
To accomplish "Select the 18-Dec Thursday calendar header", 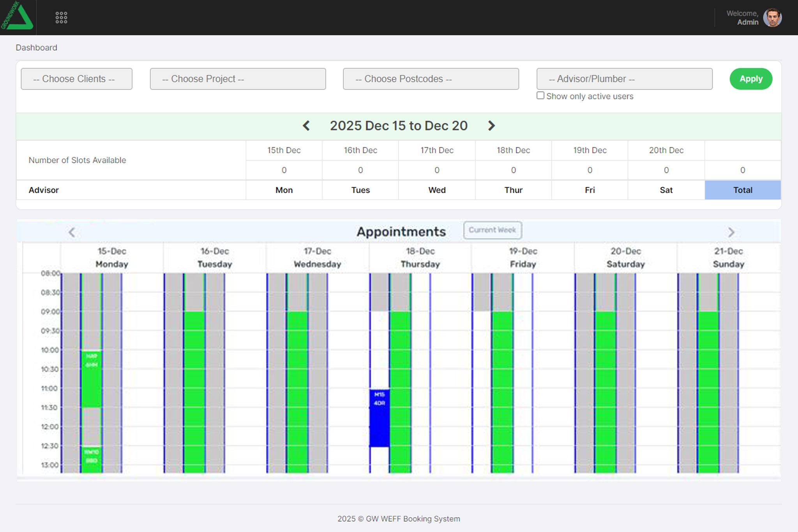I will click(420, 257).
